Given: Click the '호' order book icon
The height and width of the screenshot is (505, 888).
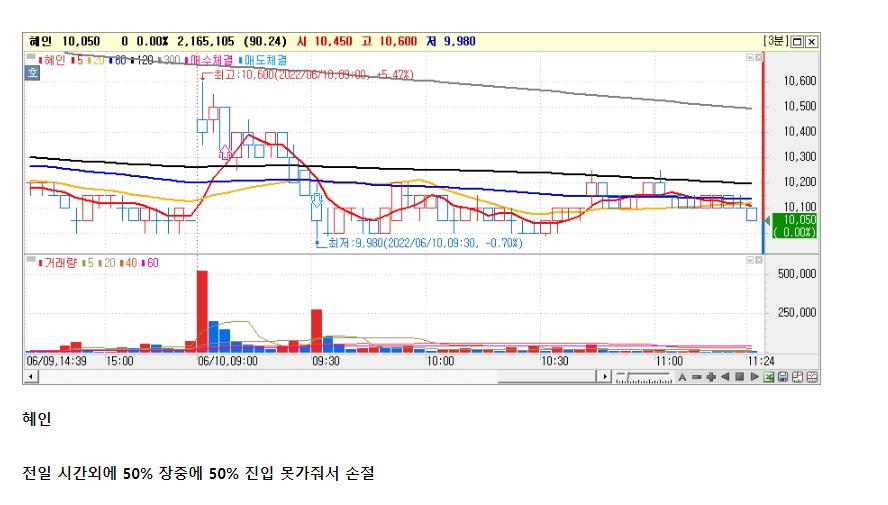Looking at the screenshot, I should point(32,72).
